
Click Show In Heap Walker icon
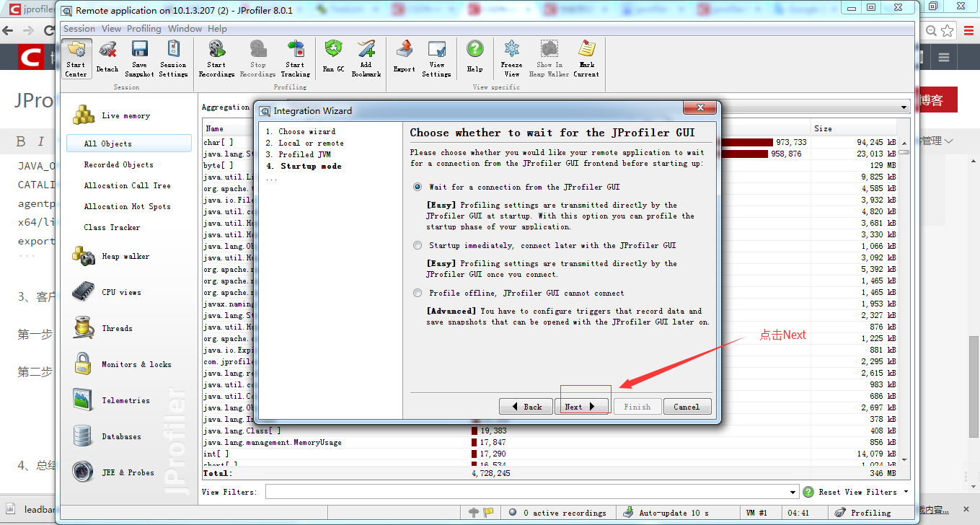pos(549,58)
